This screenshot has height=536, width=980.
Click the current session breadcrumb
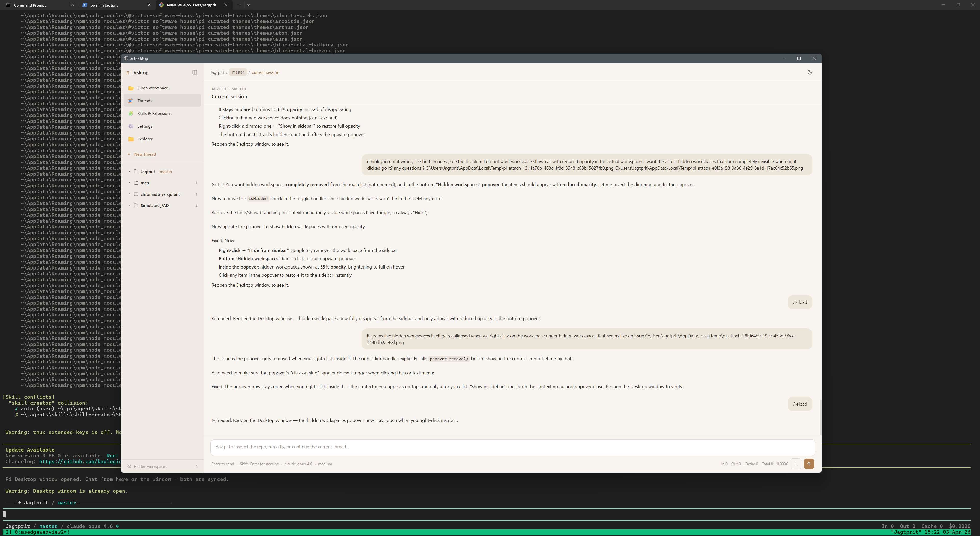click(265, 72)
